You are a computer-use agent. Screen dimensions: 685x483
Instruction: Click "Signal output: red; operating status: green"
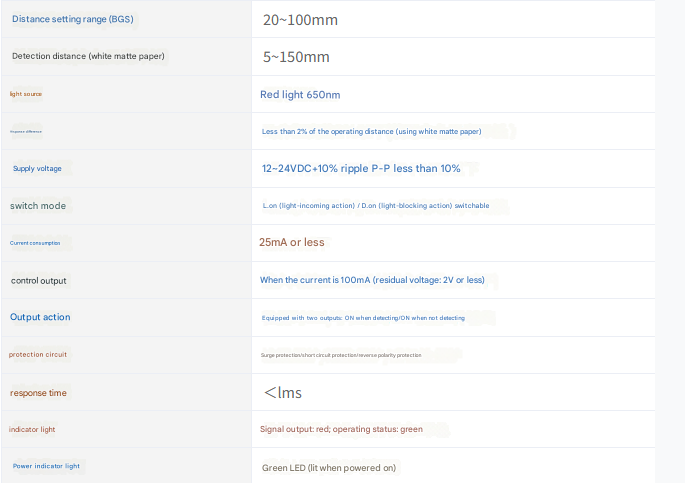pyautogui.click(x=341, y=429)
